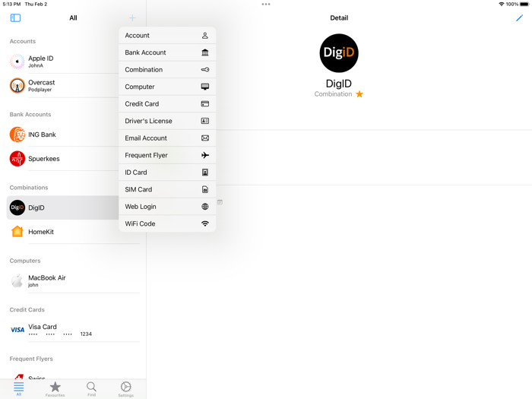Image resolution: width=532 pixels, height=399 pixels.
Task: Switch to the Settings tab
Action: 126,389
